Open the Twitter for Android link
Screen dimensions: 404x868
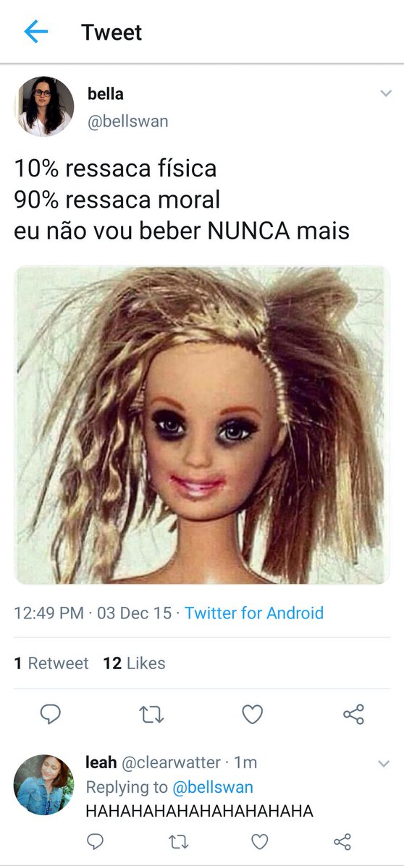(254, 613)
